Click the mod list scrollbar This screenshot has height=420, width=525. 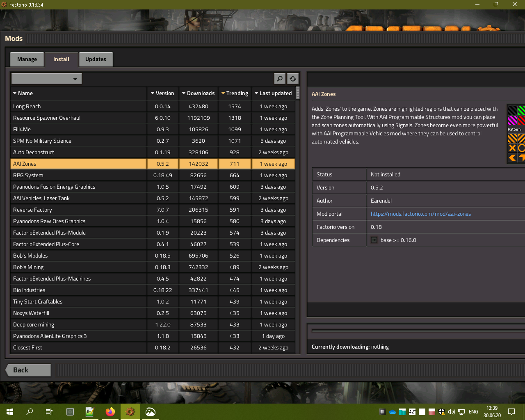298,93
